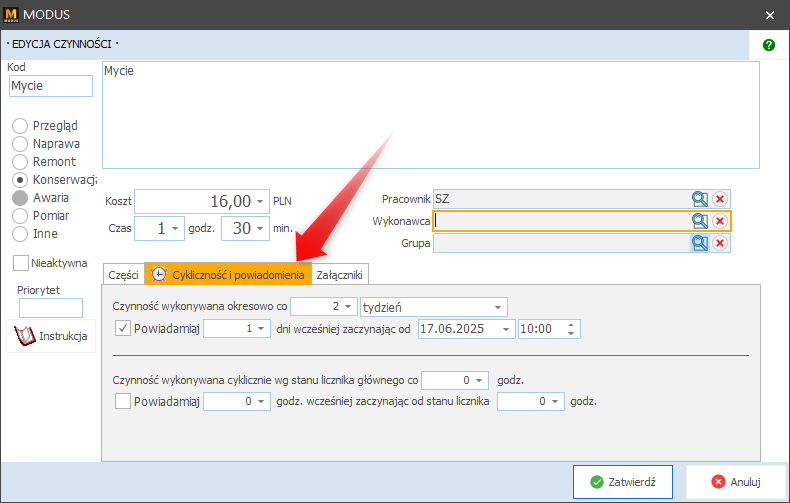
Task: Open Pracownik lookup search icon
Action: tap(700, 199)
